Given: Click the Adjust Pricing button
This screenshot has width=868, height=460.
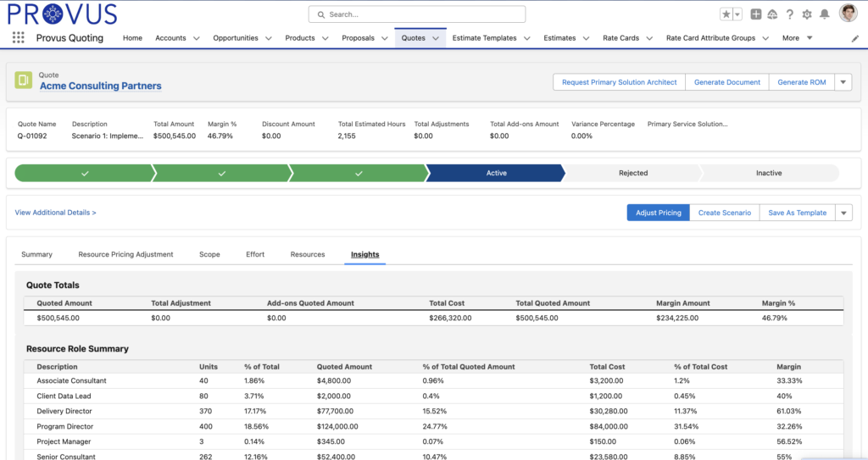Looking at the screenshot, I should 658,213.
